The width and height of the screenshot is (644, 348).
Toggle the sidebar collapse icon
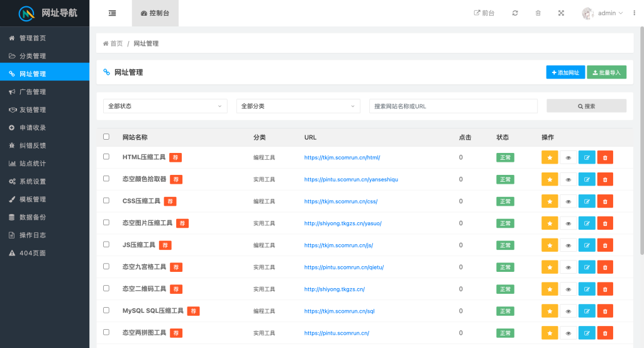click(112, 13)
